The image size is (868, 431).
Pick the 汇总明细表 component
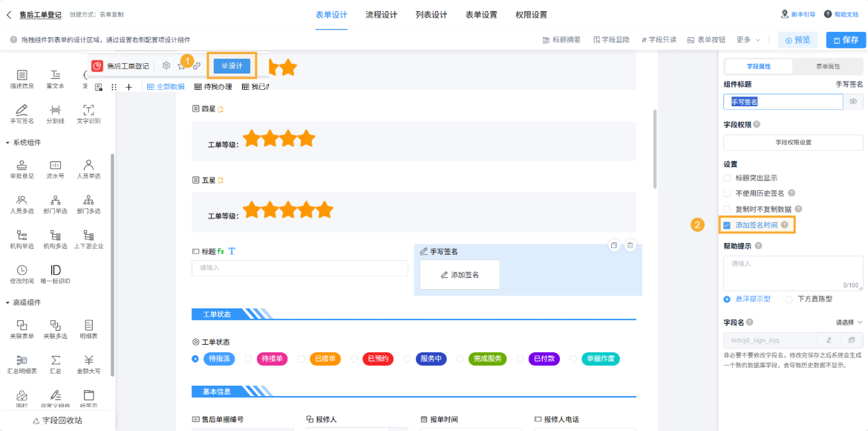[x=22, y=365]
